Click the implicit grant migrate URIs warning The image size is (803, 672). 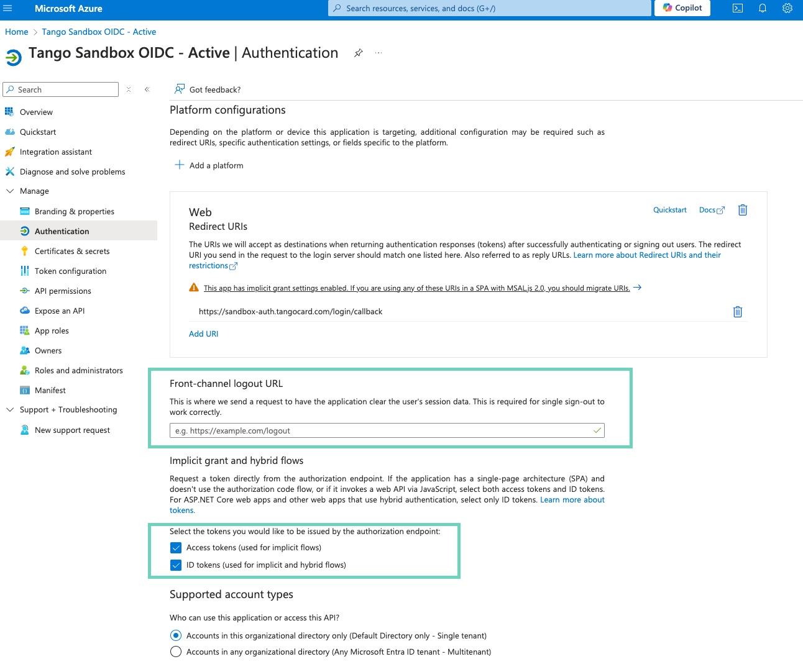pyautogui.click(x=416, y=288)
